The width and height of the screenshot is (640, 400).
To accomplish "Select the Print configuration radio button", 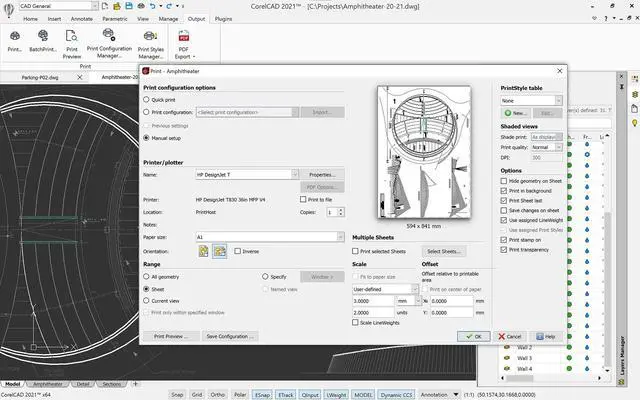I will [x=146, y=112].
